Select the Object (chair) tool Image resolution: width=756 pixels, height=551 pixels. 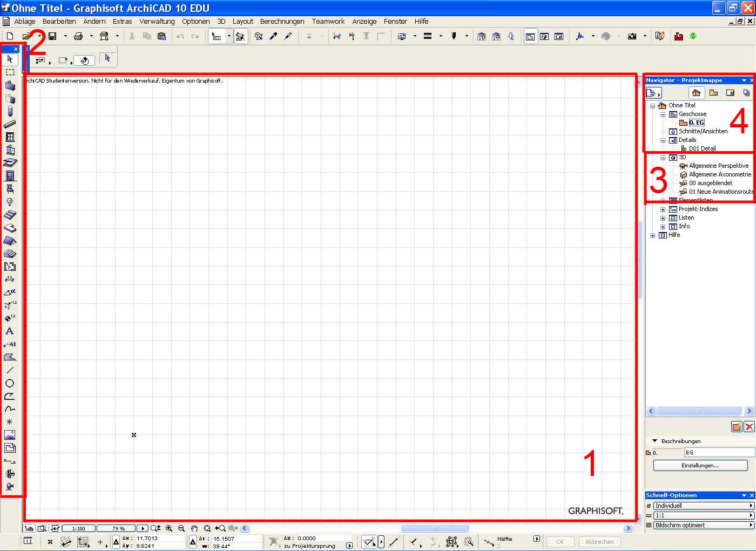pos(10,189)
